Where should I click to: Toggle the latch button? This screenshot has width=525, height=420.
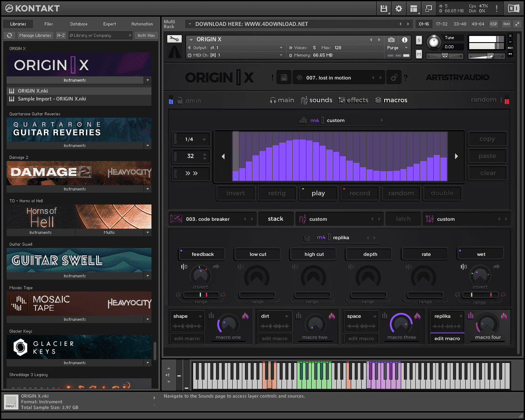pos(403,219)
